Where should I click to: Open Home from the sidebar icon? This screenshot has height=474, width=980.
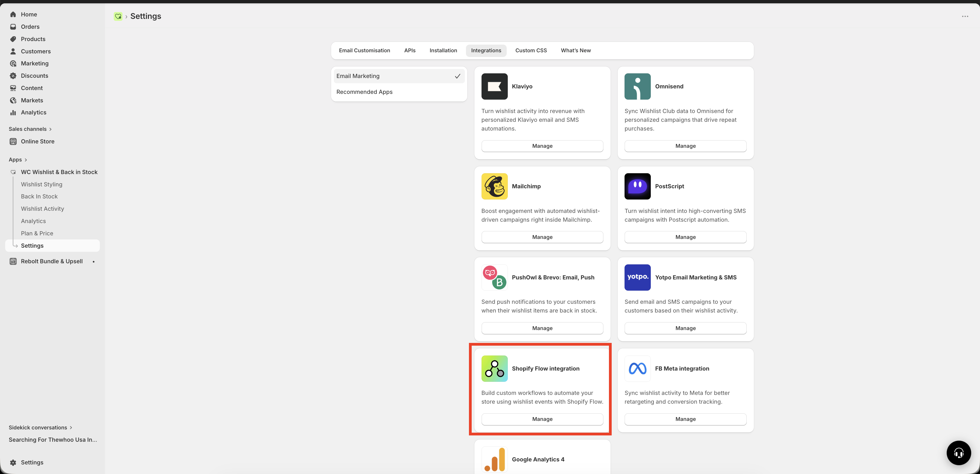[x=13, y=15]
